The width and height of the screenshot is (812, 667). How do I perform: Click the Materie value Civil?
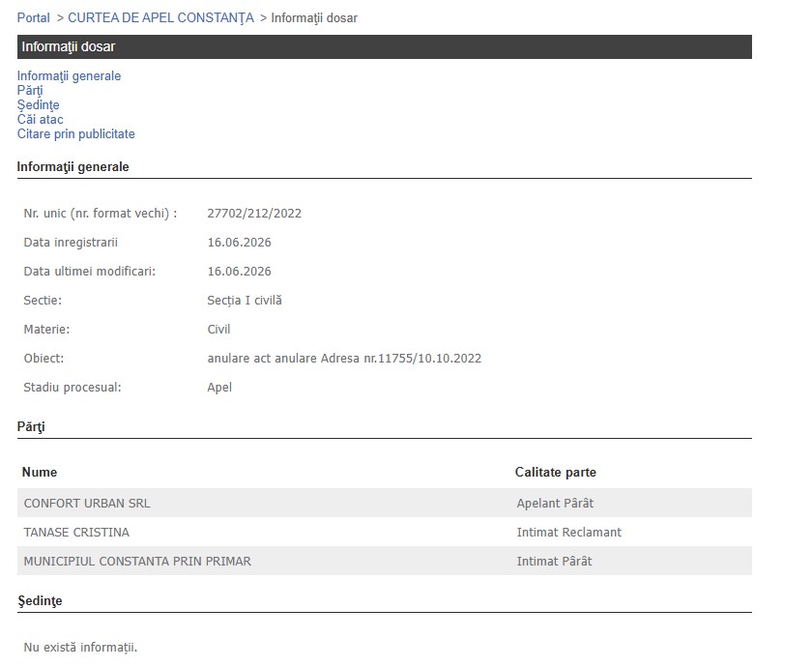(x=218, y=330)
